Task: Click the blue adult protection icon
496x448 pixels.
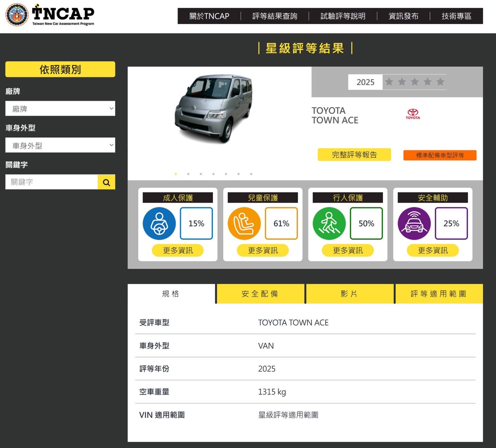Action: (x=159, y=224)
